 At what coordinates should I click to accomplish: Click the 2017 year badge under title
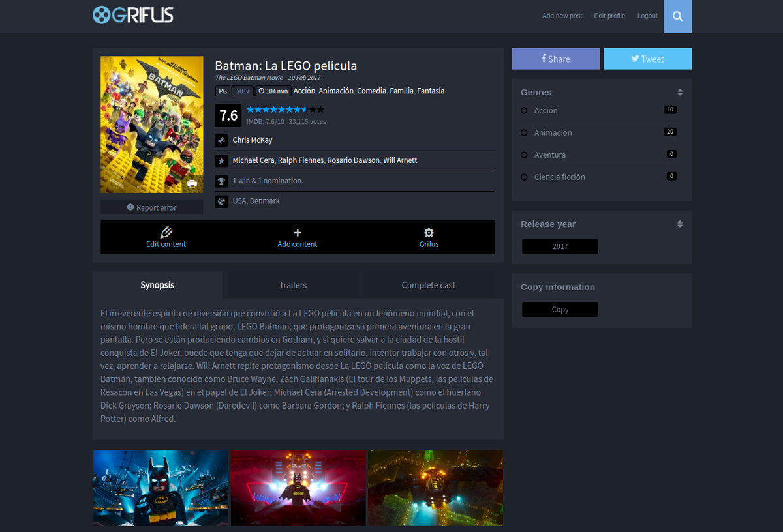[x=243, y=91]
